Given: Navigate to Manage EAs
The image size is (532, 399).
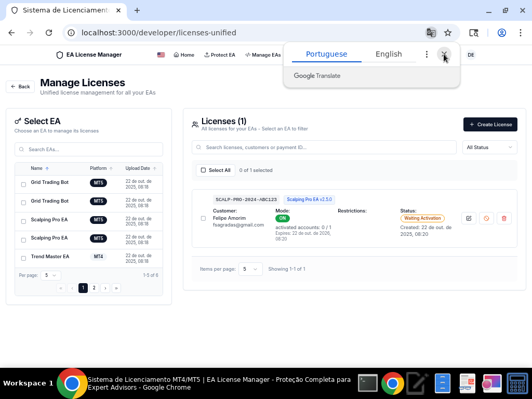Looking at the screenshot, I should click(262, 55).
